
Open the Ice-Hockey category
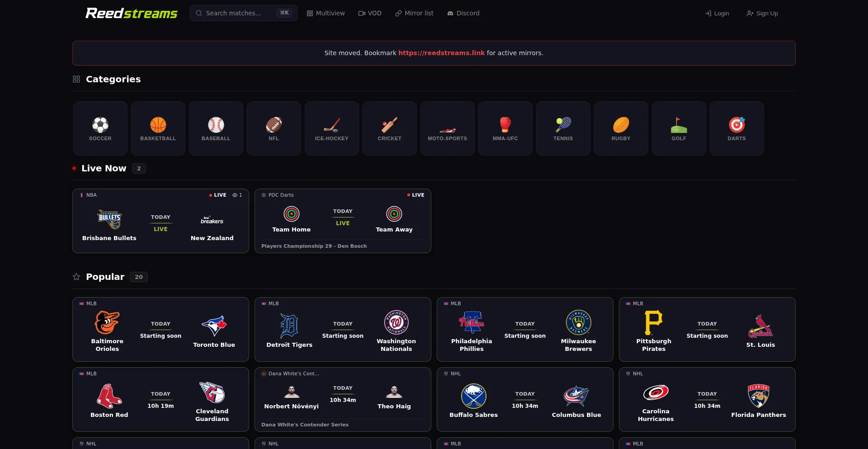pyautogui.click(x=332, y=128)
